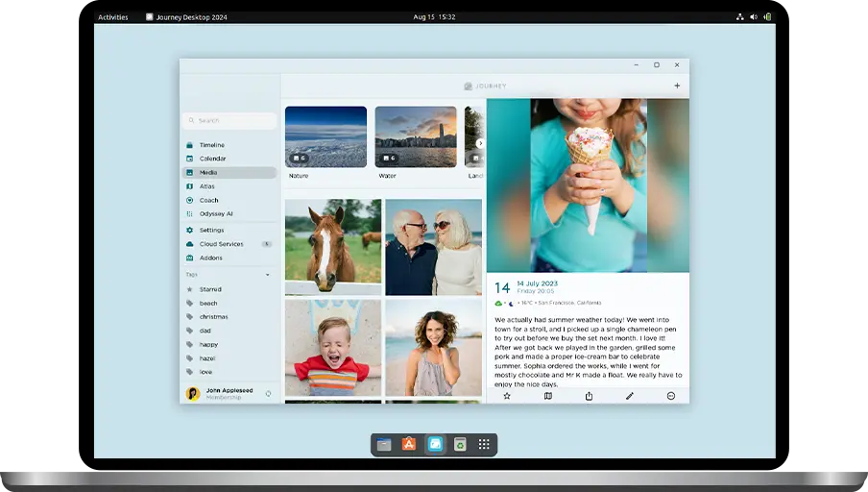Select the Media item in sidebar
The width and height of the screenshot is (868, 492).
[229, 172]
